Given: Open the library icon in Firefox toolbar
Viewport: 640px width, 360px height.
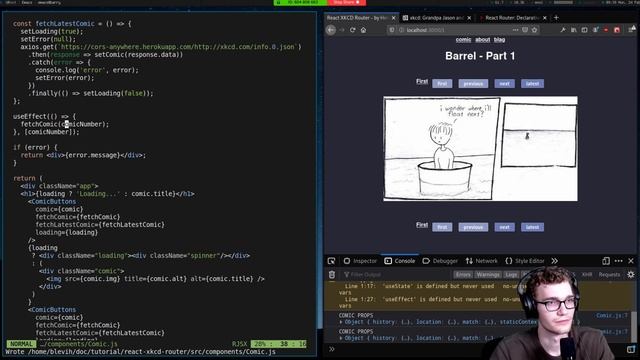Looking at the screenshot, I should (x=573, y=30).
